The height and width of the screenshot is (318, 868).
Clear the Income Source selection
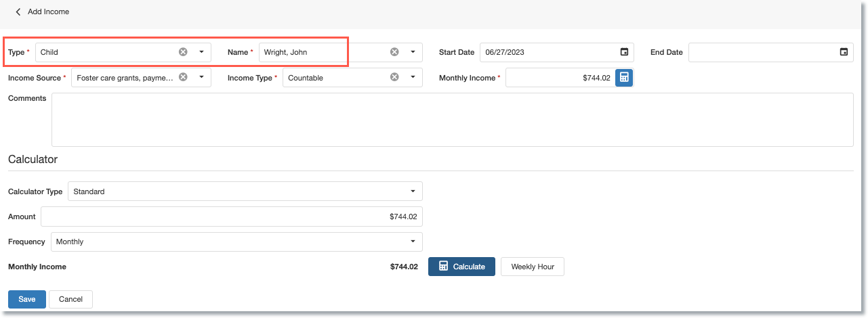(x=183, y=77)
